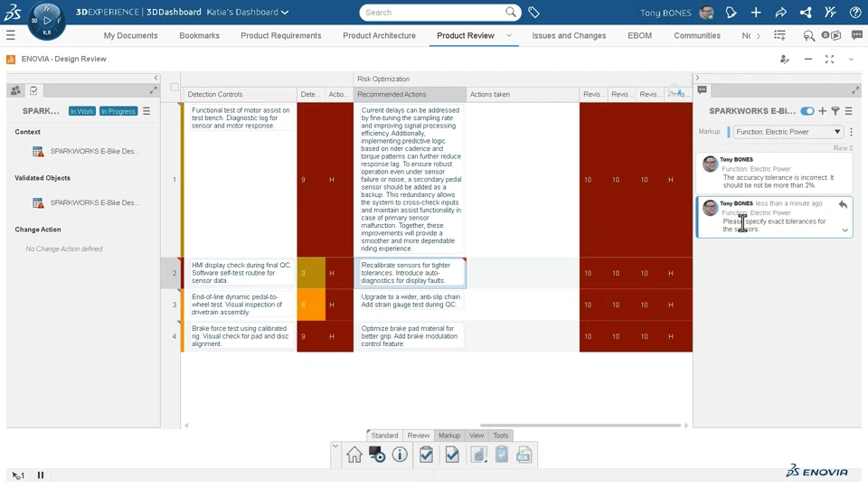Click the In Progress status badge
The image size is (868, 488).
coord(118,111)
